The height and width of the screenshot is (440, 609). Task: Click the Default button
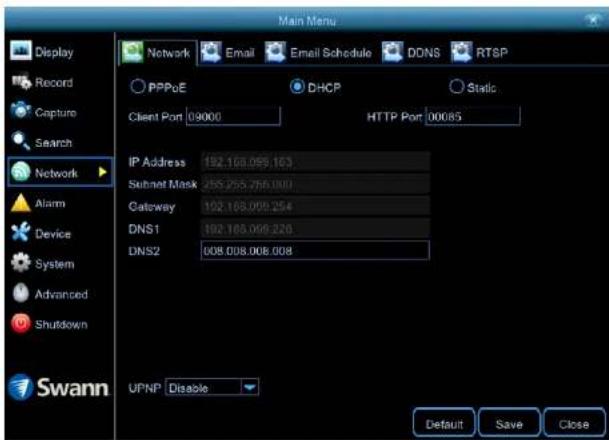click(444, 423)
